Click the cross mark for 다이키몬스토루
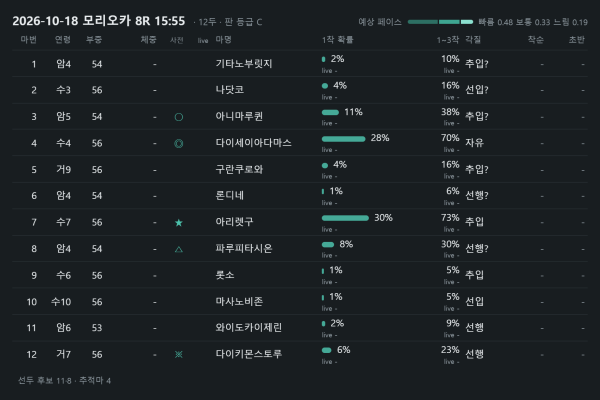Viewport: 600px width, 400px height. coord(179,354)
